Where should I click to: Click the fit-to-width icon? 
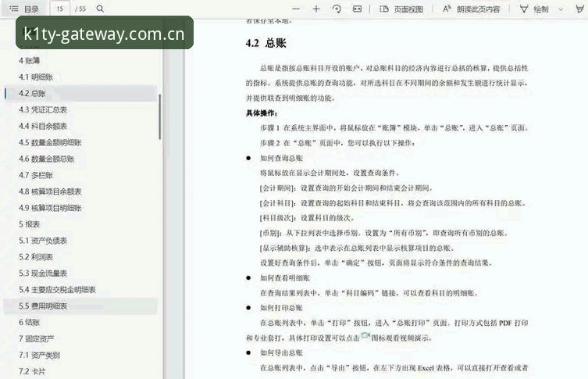pos(357,9)
